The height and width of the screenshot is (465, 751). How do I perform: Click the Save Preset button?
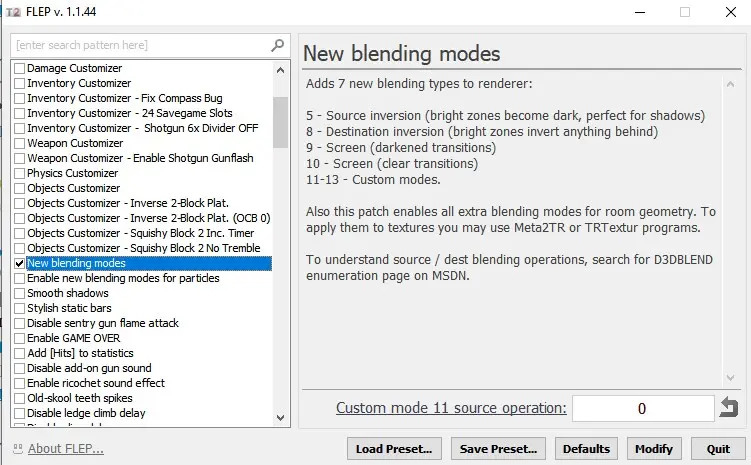tap(498, 449)
